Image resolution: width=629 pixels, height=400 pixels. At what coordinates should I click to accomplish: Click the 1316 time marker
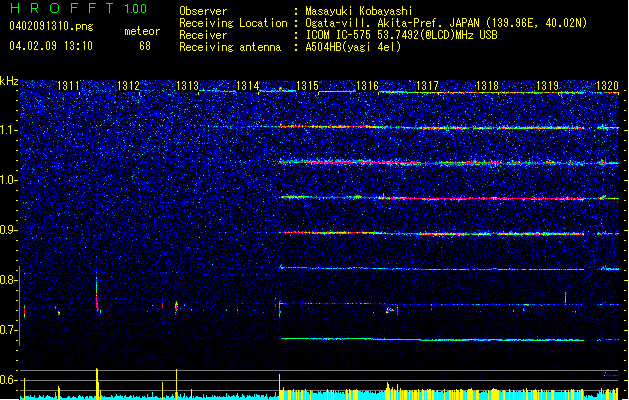coord(367,86)
